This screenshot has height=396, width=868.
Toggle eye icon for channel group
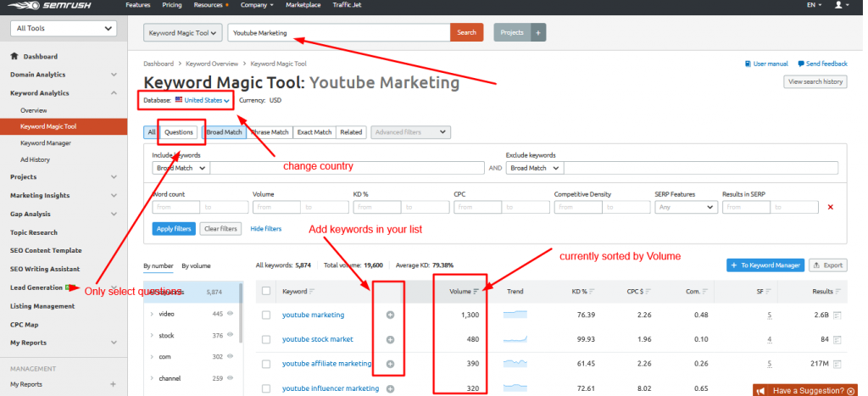click(x=229, y=378)
